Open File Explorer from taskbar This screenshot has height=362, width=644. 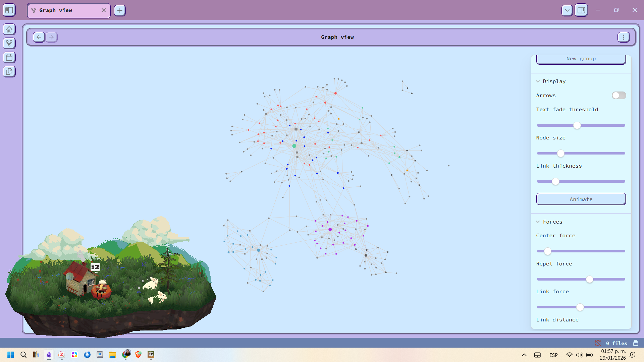pos(113,355)
